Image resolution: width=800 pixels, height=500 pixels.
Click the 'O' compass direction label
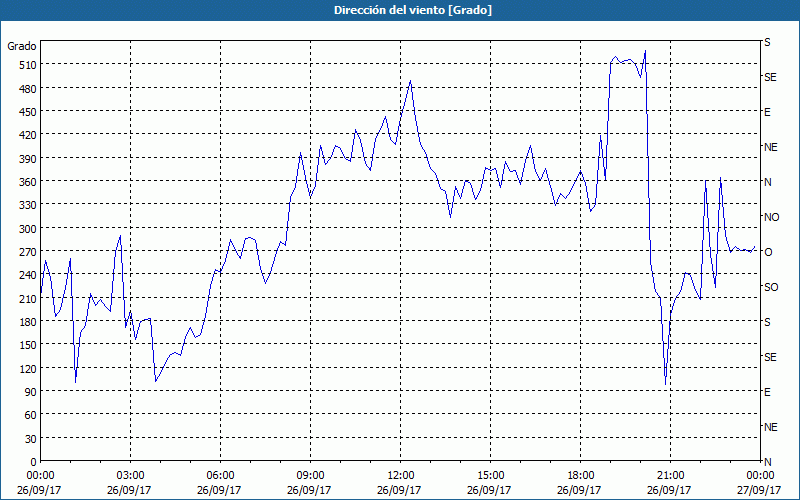tap(768, 252)
